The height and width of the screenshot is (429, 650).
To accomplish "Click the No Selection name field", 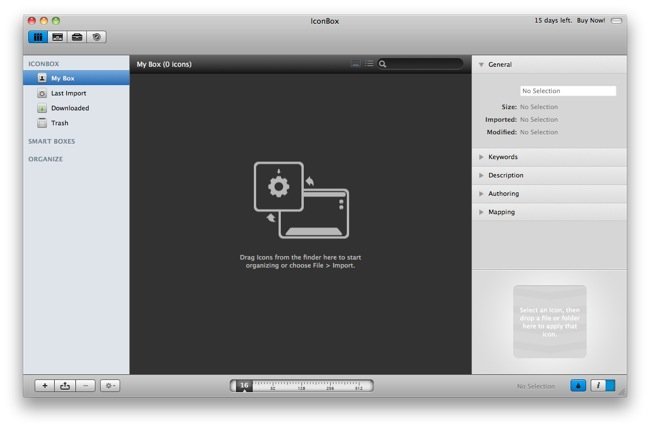I will tap(568, 91).
